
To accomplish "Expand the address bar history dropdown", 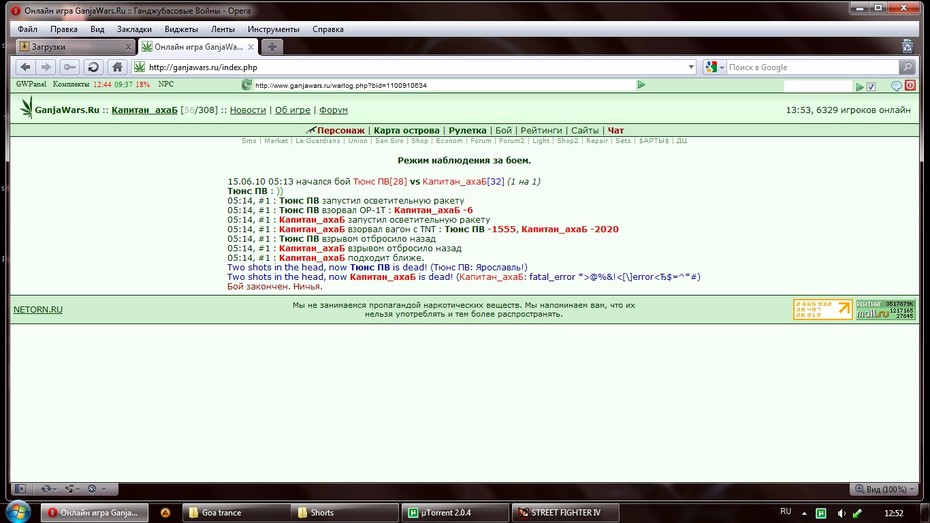I will click(x=691, y=67).
